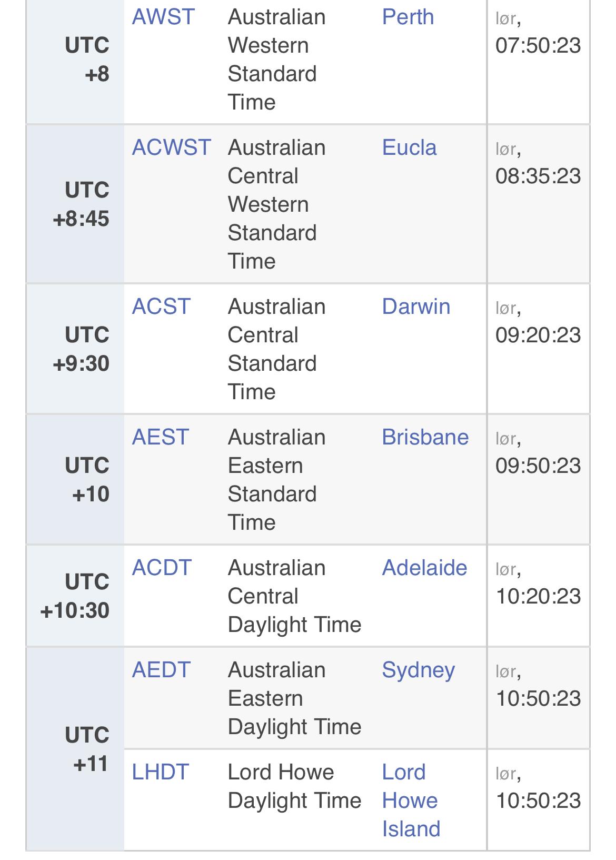This screenshot has height=860, width=616.
Task: Click the UTC +9:30 offset cell
Action: click(x=81, y=349)
